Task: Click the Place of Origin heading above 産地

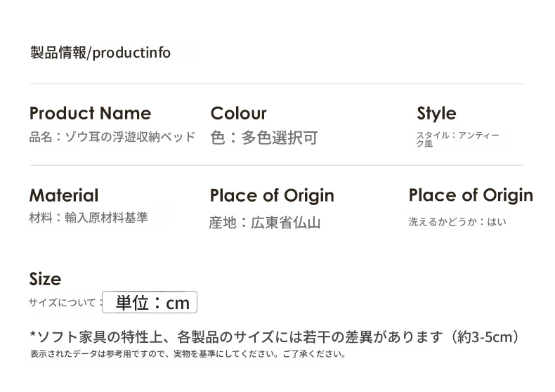Action: pos(272,195)
